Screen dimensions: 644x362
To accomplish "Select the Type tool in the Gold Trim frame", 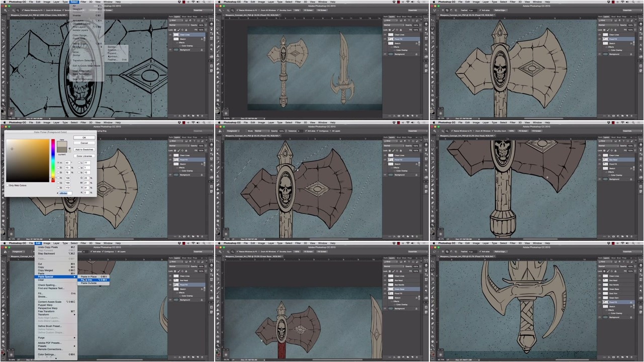I will coord(432,328).
